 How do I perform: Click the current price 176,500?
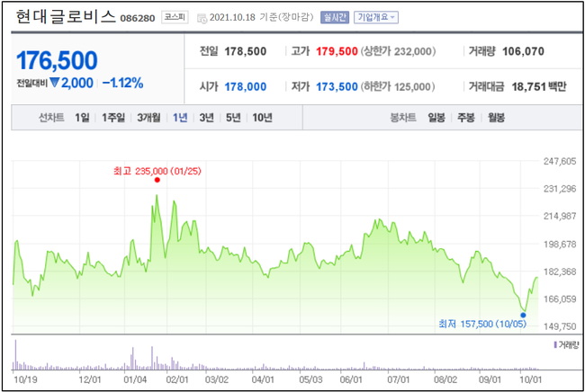coord(57,60)
